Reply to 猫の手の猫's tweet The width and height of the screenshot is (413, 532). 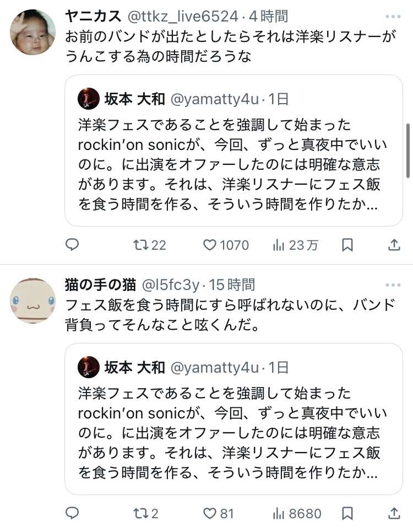pyautogui.click(x=72, y=513)
